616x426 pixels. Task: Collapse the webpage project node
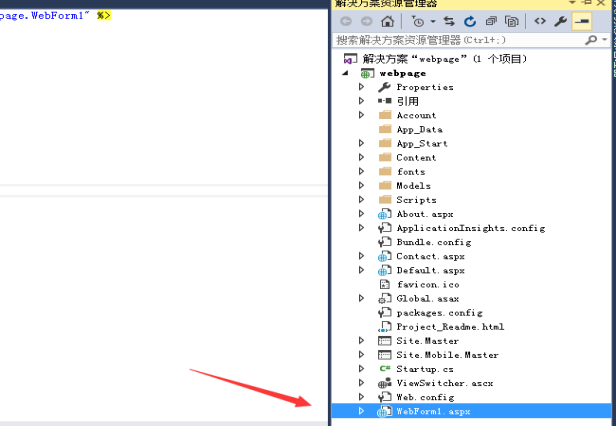[346, 73]
